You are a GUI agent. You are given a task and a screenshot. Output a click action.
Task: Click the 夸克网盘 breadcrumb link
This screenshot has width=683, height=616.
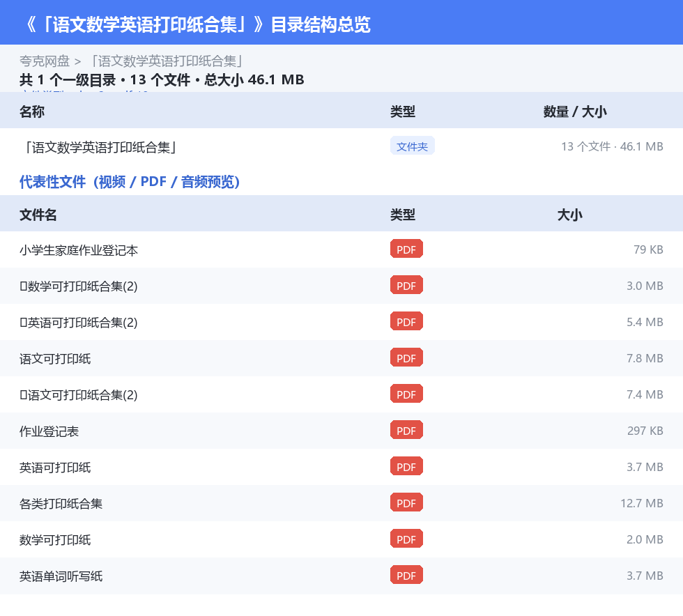(45, 61)
